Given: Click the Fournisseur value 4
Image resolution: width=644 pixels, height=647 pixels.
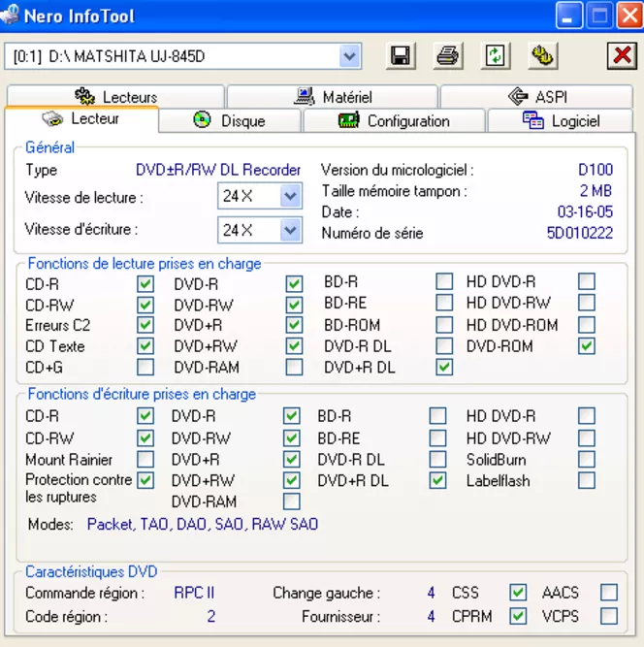Looking at the screenshot, I should coord(431,616).
